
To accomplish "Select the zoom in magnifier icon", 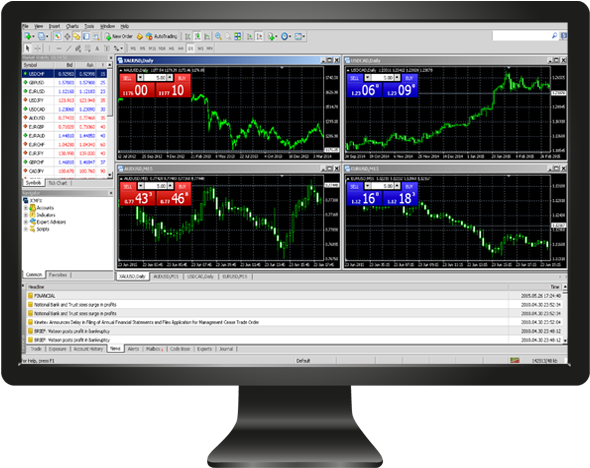I will click(x=218, y=36).
